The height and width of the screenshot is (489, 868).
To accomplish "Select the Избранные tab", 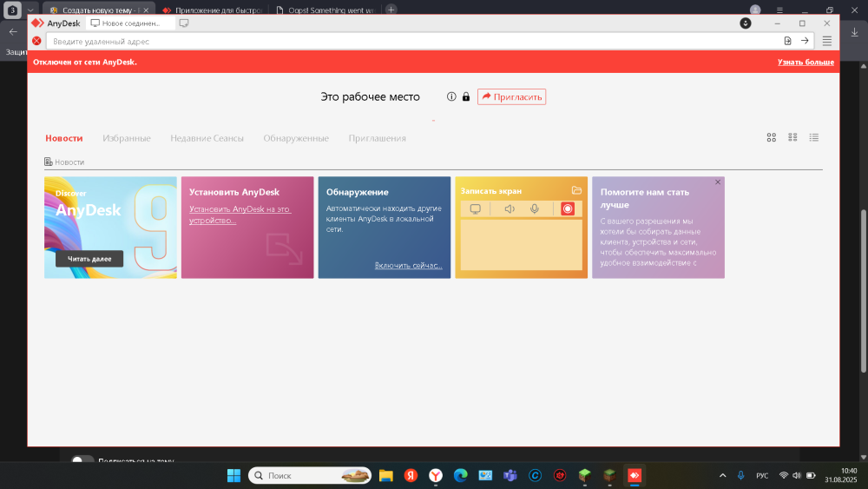I will coord(126,138).
